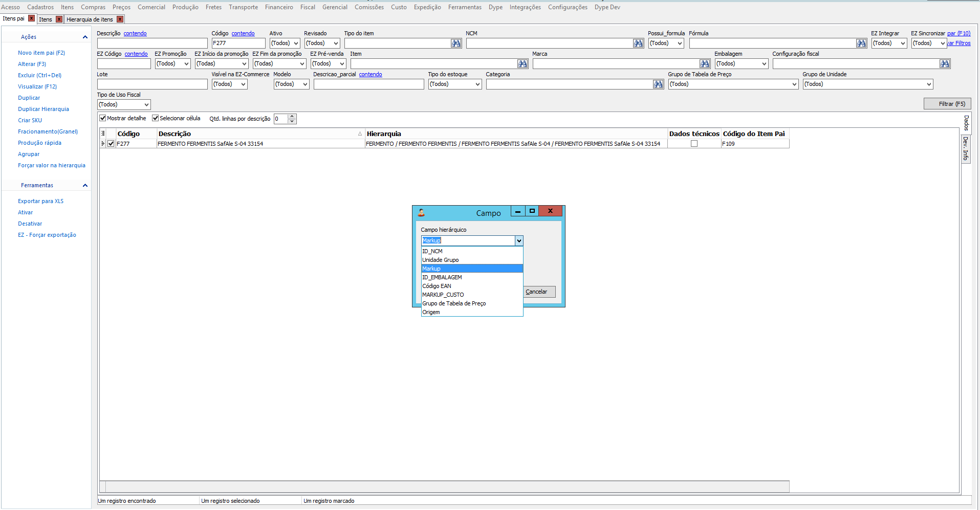Collapse the Ferramentas panel

coord(85,185)
